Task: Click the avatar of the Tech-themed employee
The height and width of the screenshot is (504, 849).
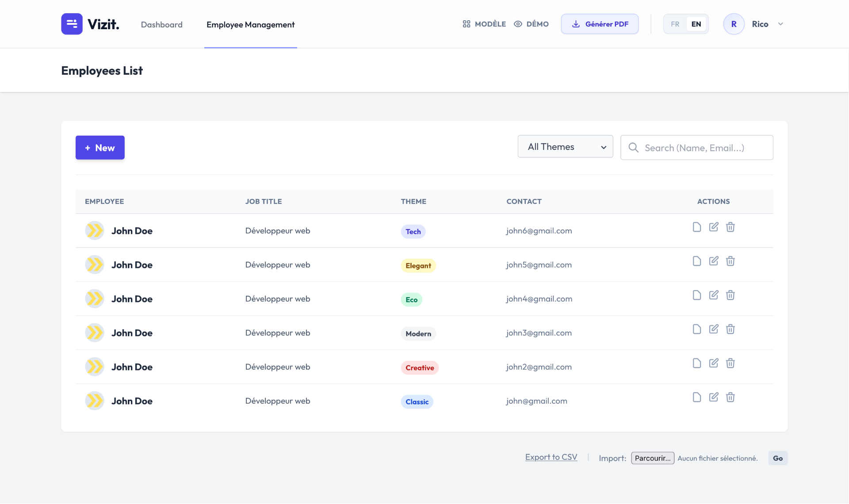Action: click(x=95, y=230)
